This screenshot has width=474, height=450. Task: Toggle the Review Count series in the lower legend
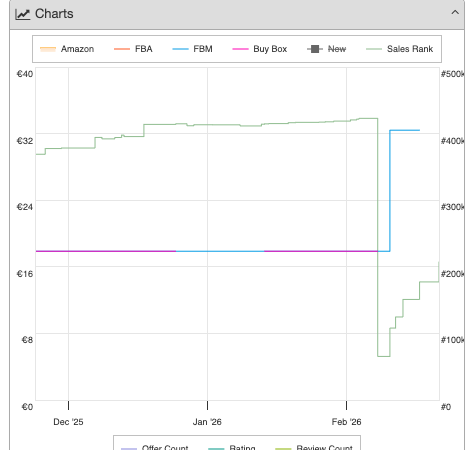(314, 447)
